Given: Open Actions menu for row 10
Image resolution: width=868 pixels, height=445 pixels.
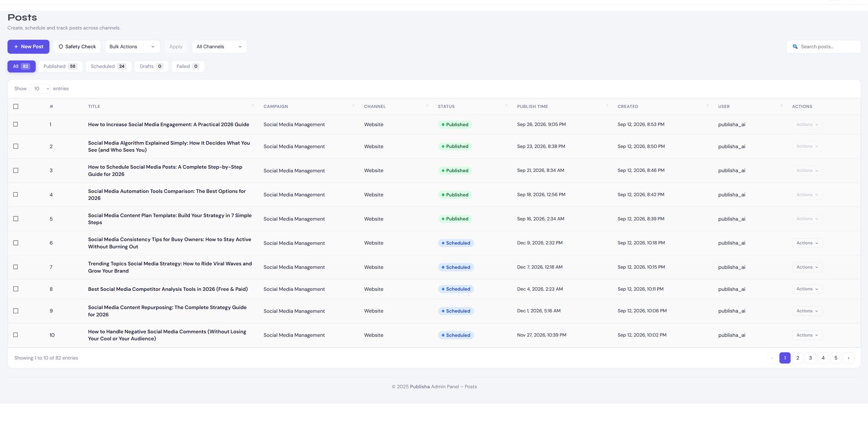Looking at the screenshot, I should (x=807, y=335).
